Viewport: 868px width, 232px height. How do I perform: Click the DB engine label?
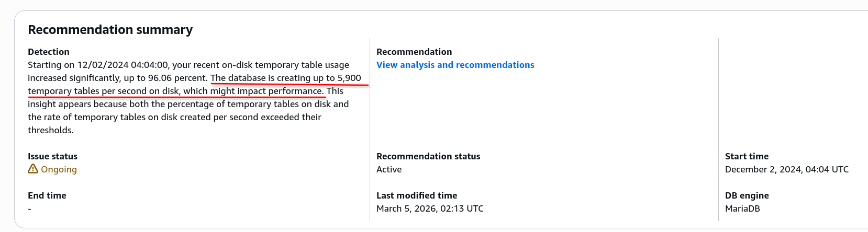click(747, 195)
